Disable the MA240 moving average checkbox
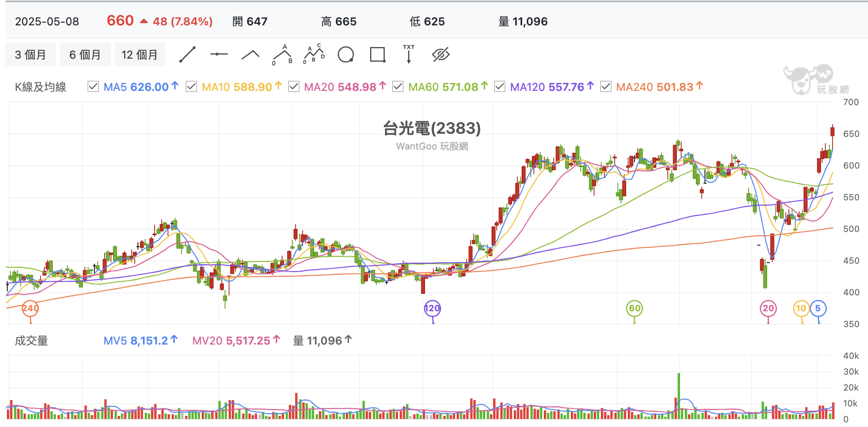The height and width of the screenshot is (427, 868). (x=606, y=86)
